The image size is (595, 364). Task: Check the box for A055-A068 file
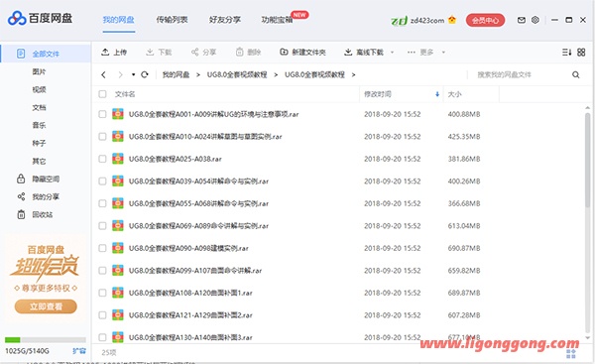tap(102, 203)
